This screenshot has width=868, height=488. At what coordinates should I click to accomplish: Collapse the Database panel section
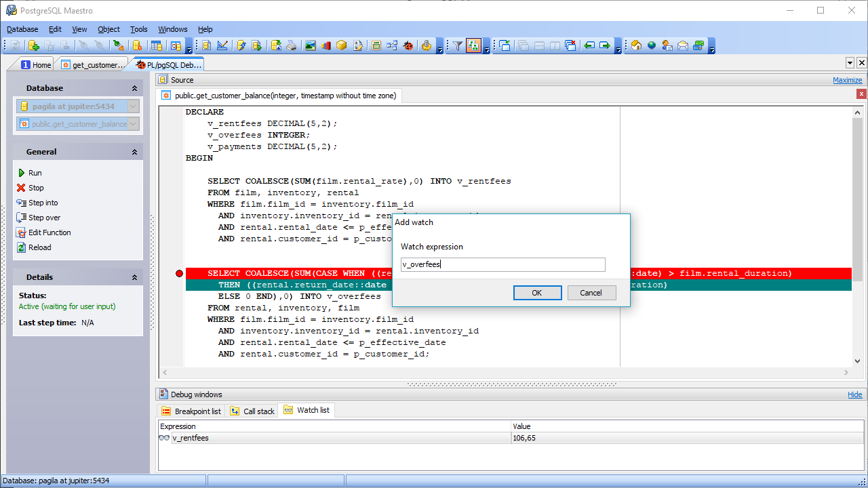click(134, 88)
